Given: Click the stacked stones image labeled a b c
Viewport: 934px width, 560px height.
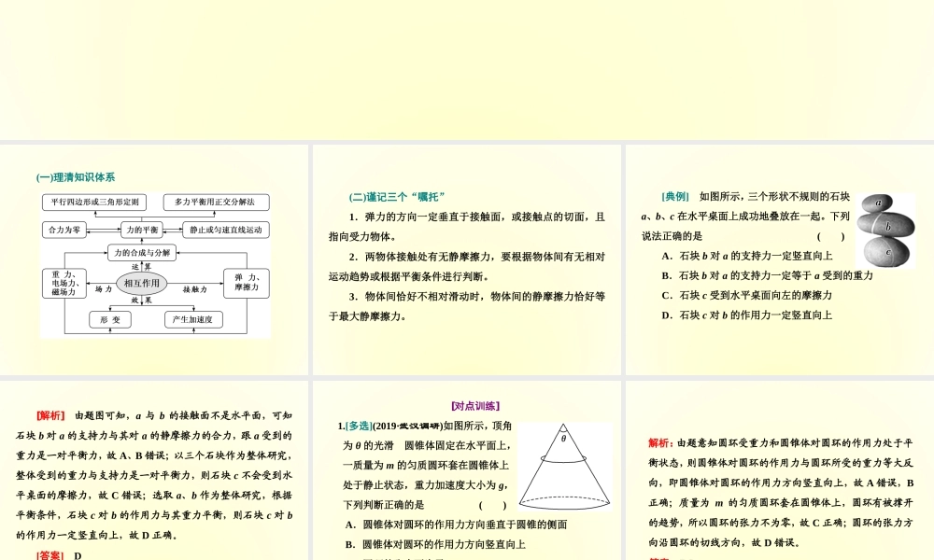Looking at the screenshot, I should tap(887, 230).
